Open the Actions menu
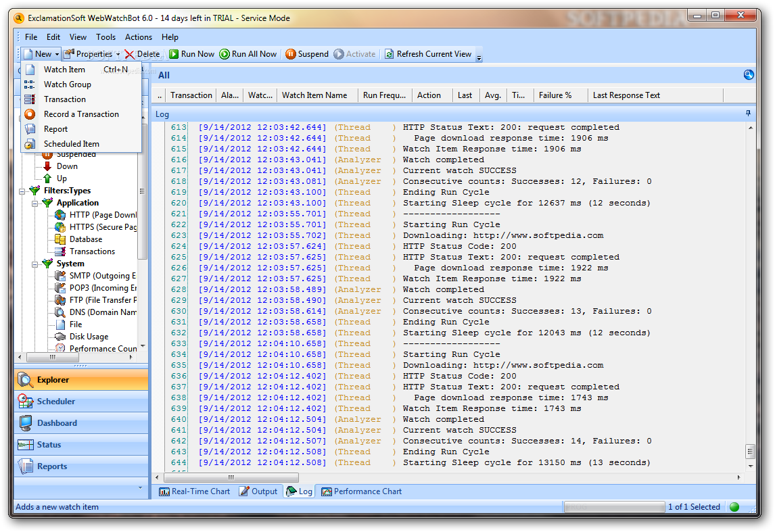The width and height of the screenshot is (775, 532). [139, 37]
